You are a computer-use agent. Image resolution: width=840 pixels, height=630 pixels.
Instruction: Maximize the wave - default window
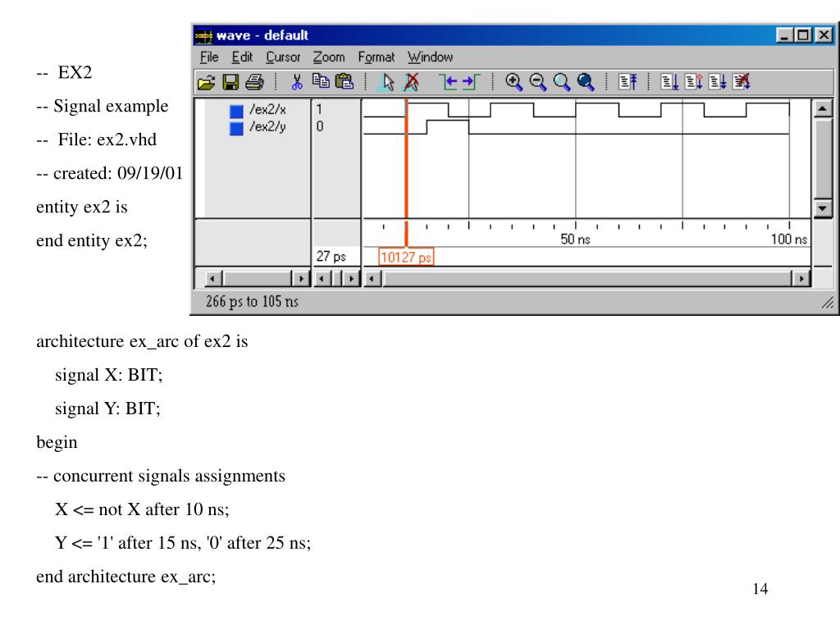coord(803,36)
